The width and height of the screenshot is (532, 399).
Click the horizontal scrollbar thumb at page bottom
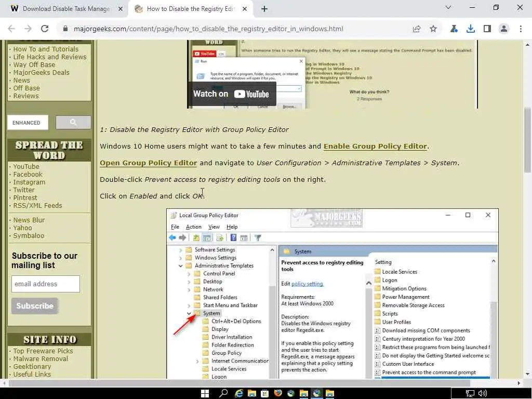(x=240, y=383)
